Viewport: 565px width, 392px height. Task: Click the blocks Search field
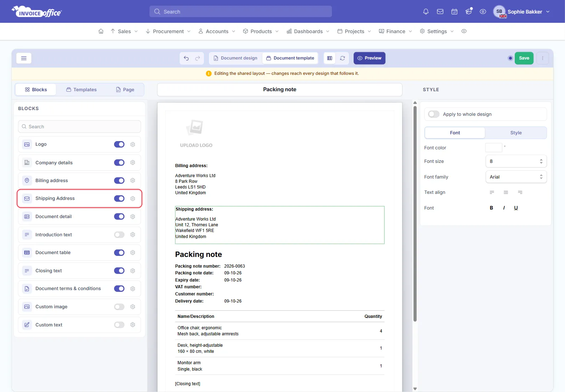click(x=79, y=127)
